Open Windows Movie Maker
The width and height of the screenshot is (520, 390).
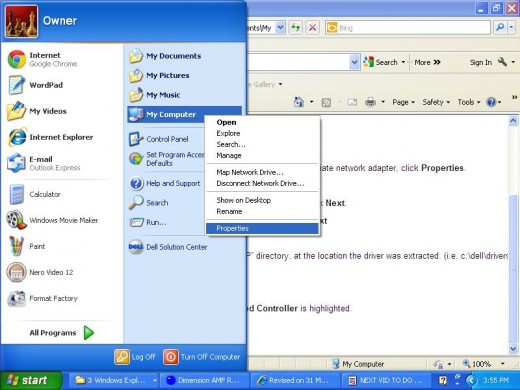tap(53, 220)
